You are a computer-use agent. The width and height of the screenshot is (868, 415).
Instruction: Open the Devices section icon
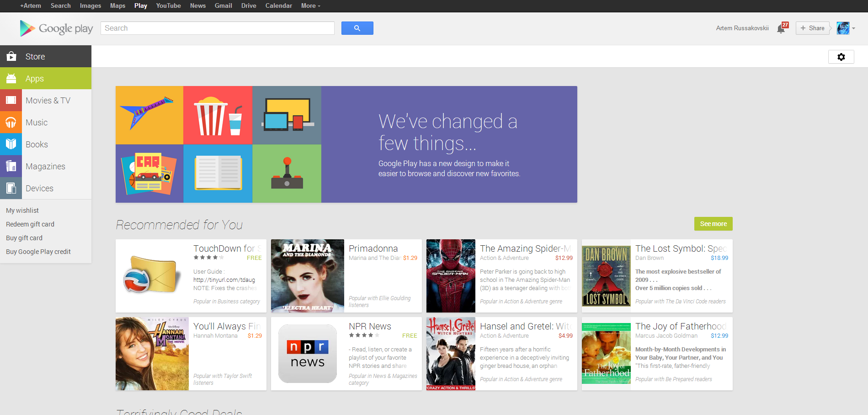point(11,188)
